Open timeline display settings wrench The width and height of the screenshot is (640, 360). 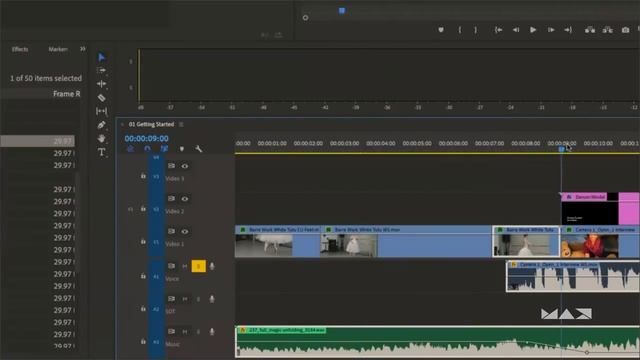click(199, 149)
